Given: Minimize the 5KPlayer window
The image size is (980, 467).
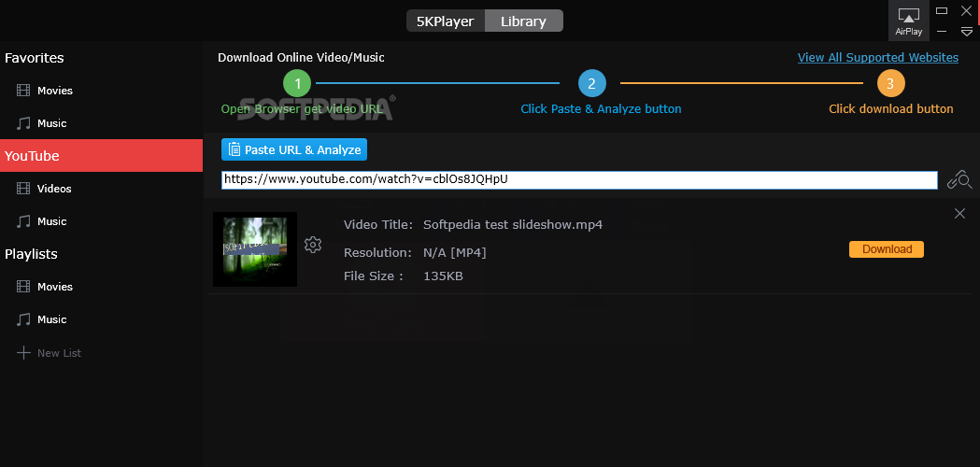Looking at the screenshot, I should pyautogui.click(x=942, y=31).
